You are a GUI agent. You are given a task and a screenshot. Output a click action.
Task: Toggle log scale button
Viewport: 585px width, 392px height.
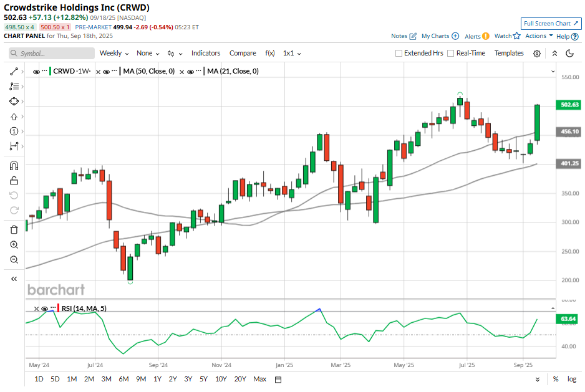[572, 379]
